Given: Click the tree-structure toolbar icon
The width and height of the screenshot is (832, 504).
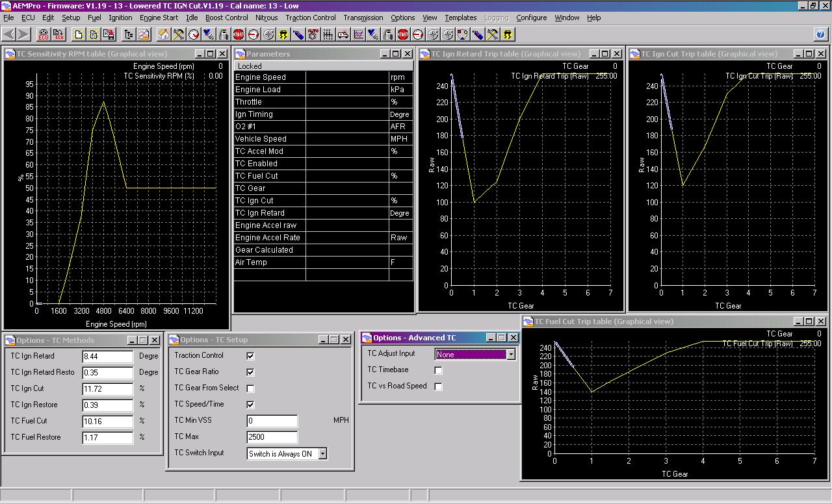Looking at the screenshot, I should pos(128,34).
